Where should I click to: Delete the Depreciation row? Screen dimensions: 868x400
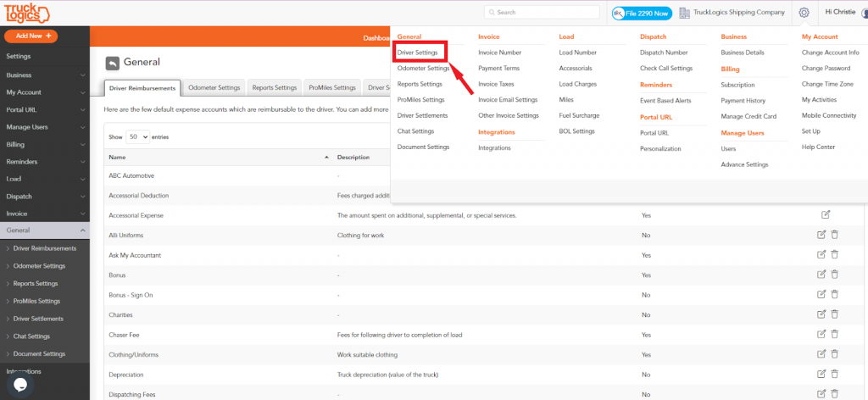(835, 374)
